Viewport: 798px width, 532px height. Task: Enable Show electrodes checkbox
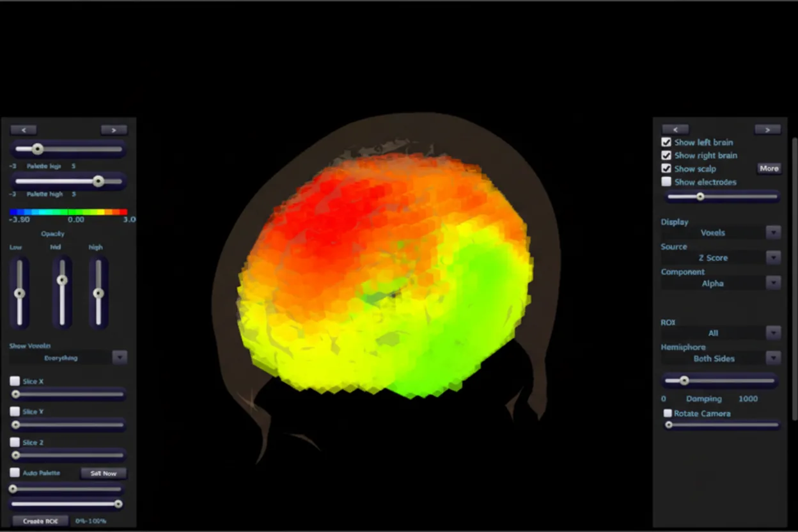[x=666, y=182]
